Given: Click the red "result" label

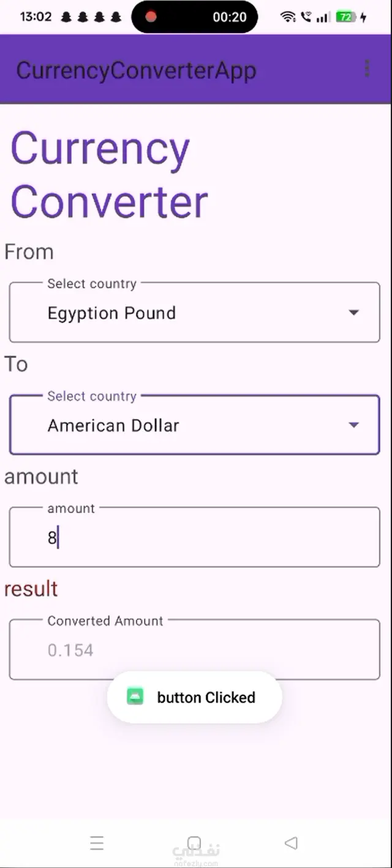Looking at the screenshot, I should tap(31, 588).
